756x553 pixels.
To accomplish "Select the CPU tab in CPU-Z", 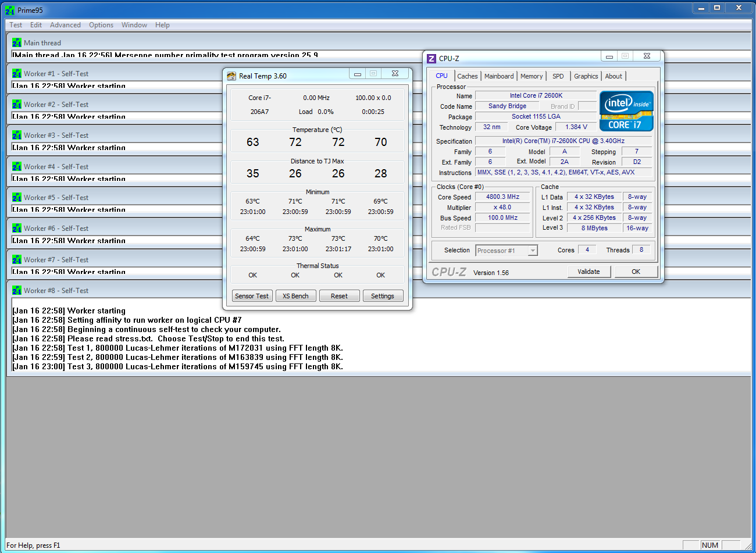I will (442, 76).
